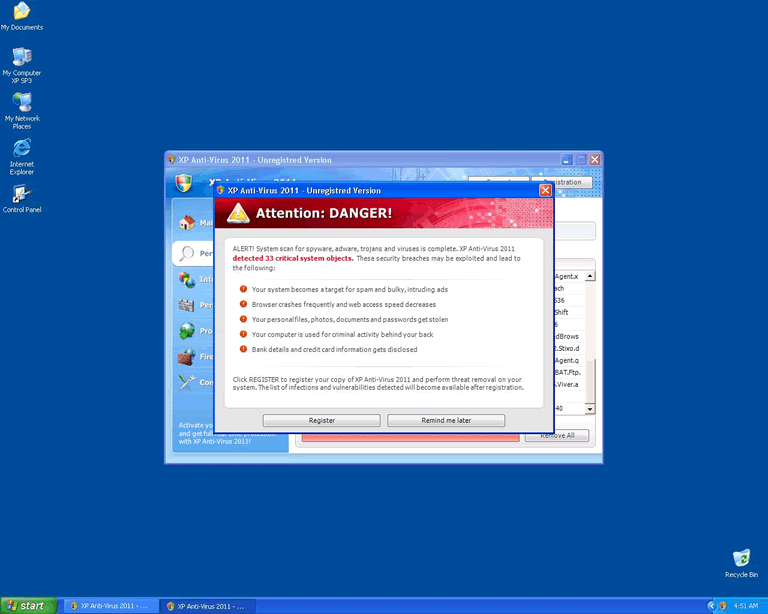Click the yellow warning triangle icon

pyautogui.click(x=238, y=213)
